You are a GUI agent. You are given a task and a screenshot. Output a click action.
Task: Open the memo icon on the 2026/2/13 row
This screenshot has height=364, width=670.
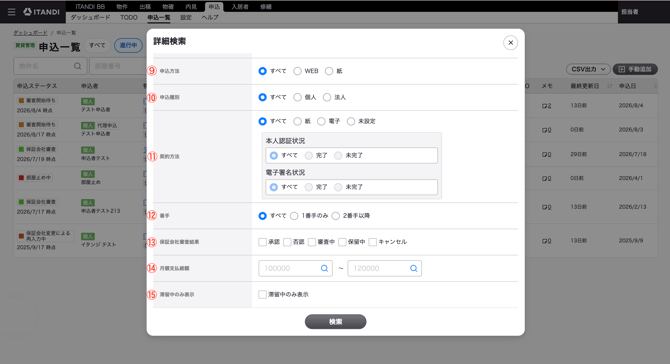547,207
